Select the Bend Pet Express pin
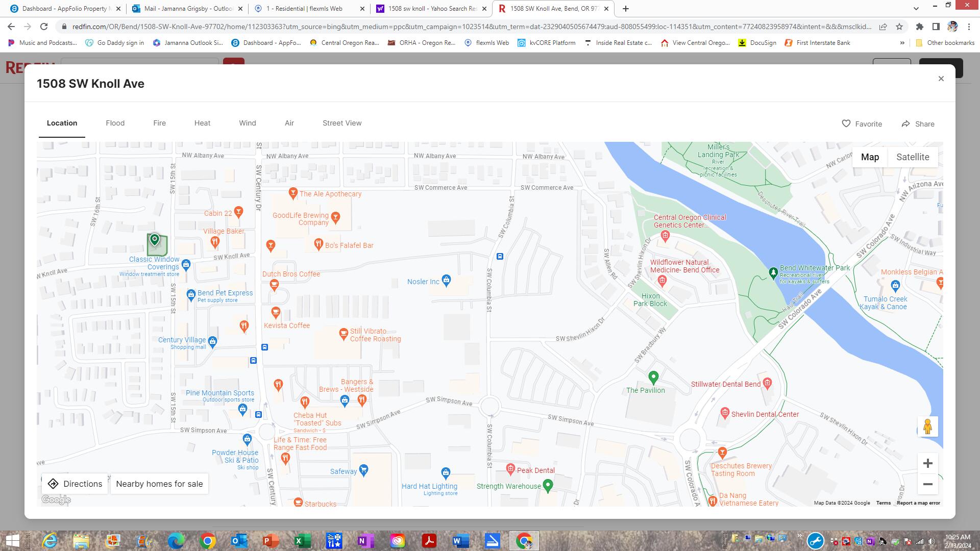The width and height of the screenshot is (980, 551). 191,295
